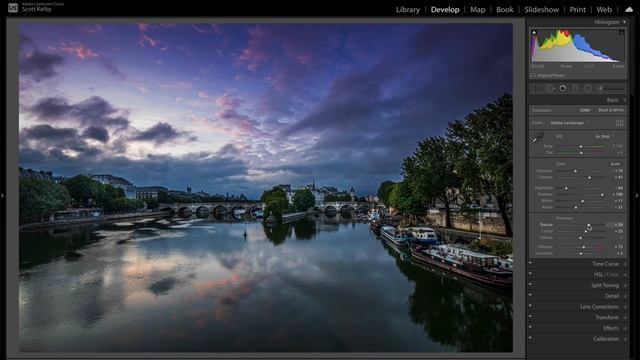Toggle the Split Toning panel switch
The width and height of the screenshot is (640, 360).
tap(530, 284)
